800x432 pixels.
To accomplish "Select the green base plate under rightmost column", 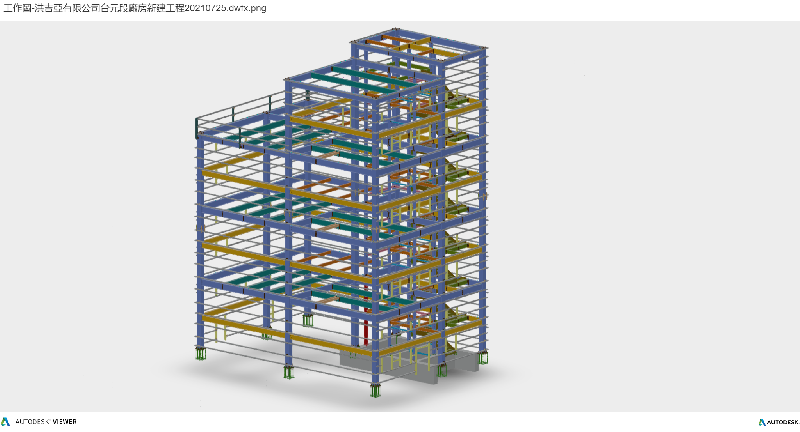I will pyautogui.click(x=483, y=358).
